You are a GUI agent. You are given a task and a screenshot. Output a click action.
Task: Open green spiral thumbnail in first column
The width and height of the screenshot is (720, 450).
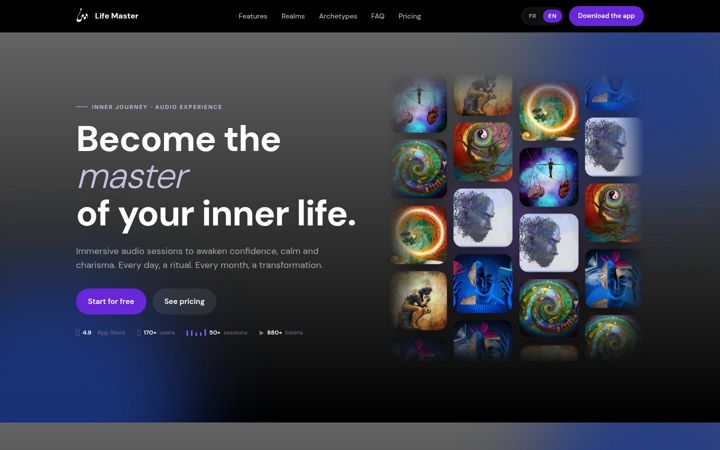pos(419,169)
